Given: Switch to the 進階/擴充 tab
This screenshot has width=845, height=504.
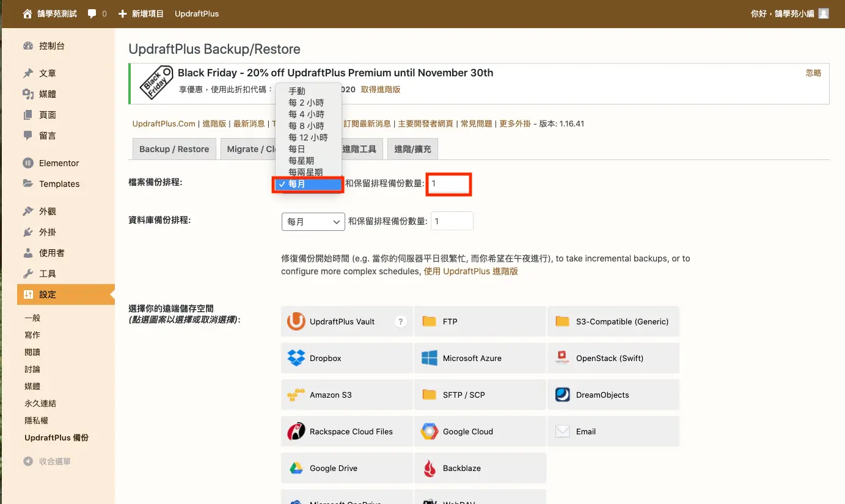Looking at the screenshot, I should click(x=412, y=149).
